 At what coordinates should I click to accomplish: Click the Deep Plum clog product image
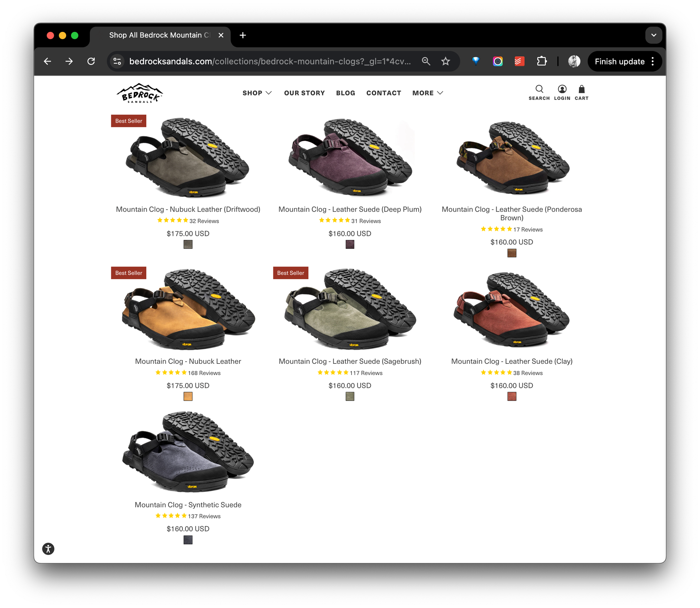click(350, 157)
